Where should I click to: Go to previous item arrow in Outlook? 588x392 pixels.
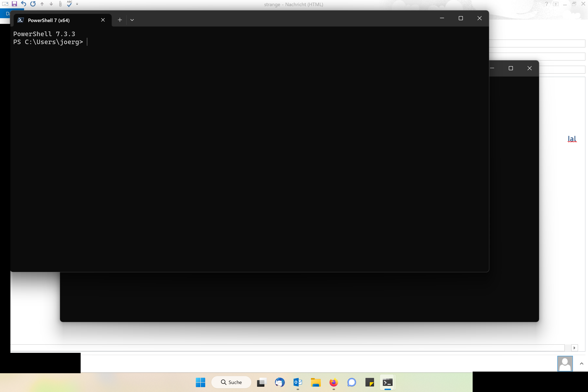click(42, 4)
